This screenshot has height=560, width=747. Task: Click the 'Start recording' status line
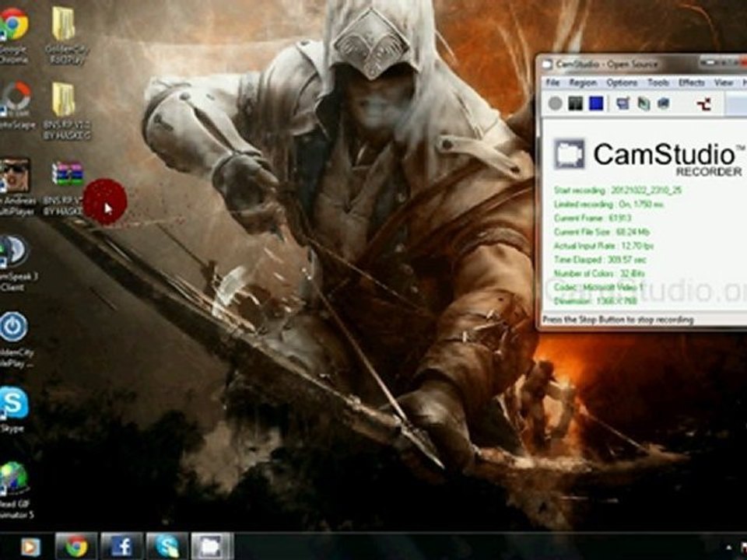(617, 191)
